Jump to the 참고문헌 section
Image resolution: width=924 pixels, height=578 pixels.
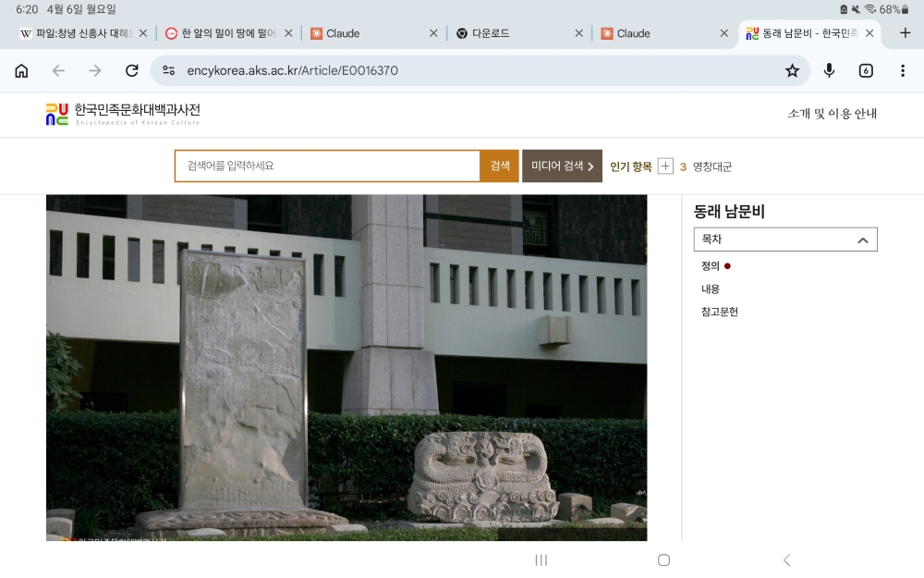[x=719, y=312]
